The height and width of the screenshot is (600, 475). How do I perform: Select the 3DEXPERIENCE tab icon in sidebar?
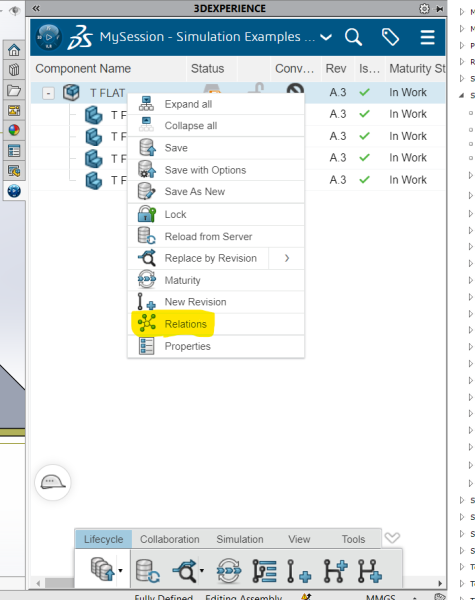[x=14, y=191]
